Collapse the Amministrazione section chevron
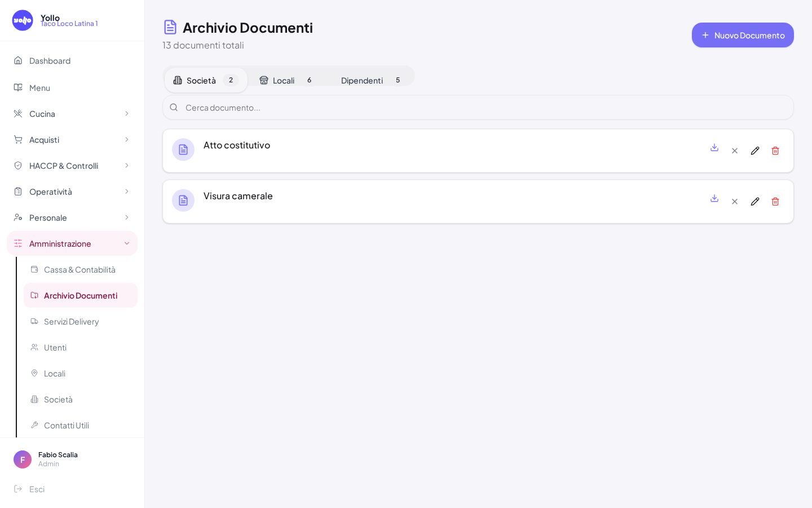The width and height of the screenshot is (812, 508). click(127, 243)
